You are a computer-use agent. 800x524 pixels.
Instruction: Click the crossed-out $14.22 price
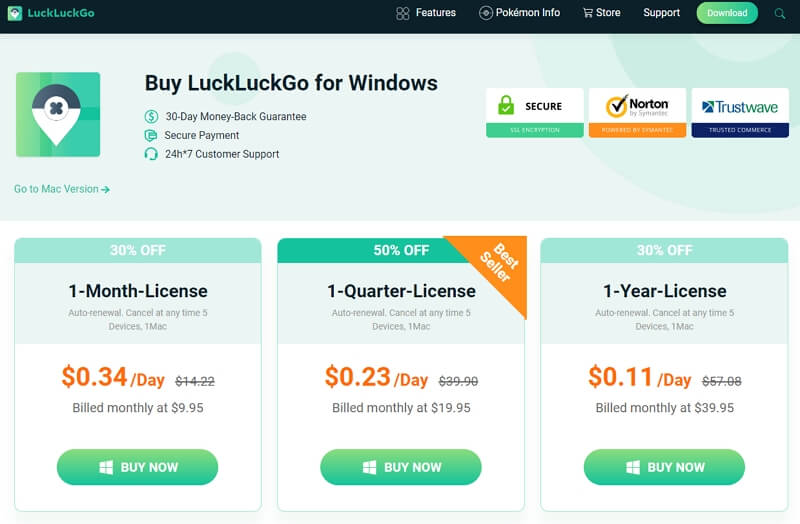click(195, 381)
